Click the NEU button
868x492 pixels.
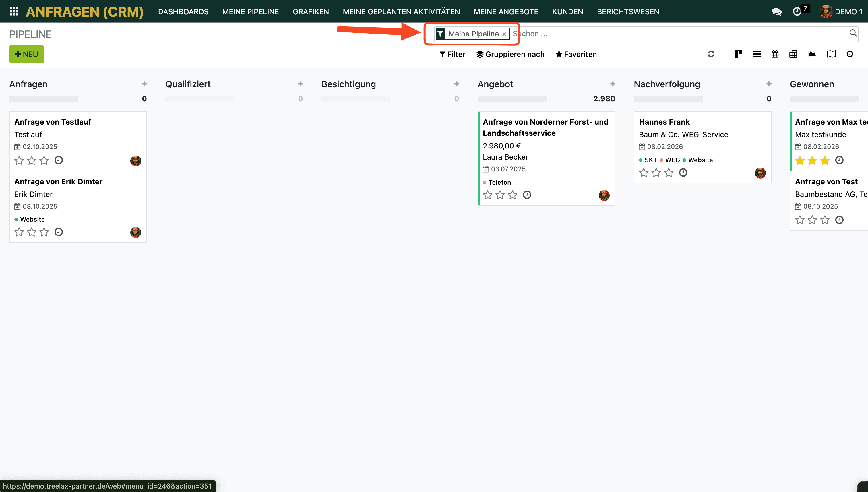coord(27,54)
